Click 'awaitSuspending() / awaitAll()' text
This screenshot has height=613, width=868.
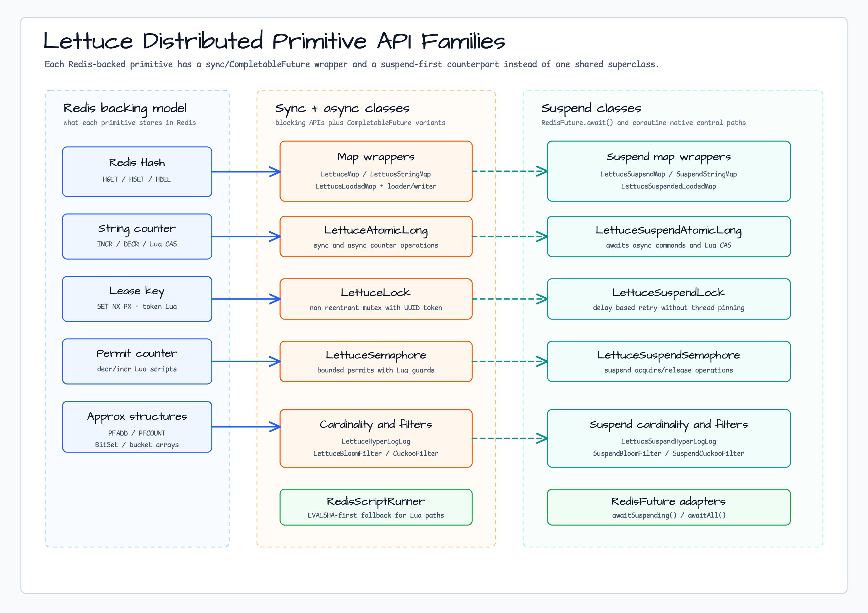(668, 516)
